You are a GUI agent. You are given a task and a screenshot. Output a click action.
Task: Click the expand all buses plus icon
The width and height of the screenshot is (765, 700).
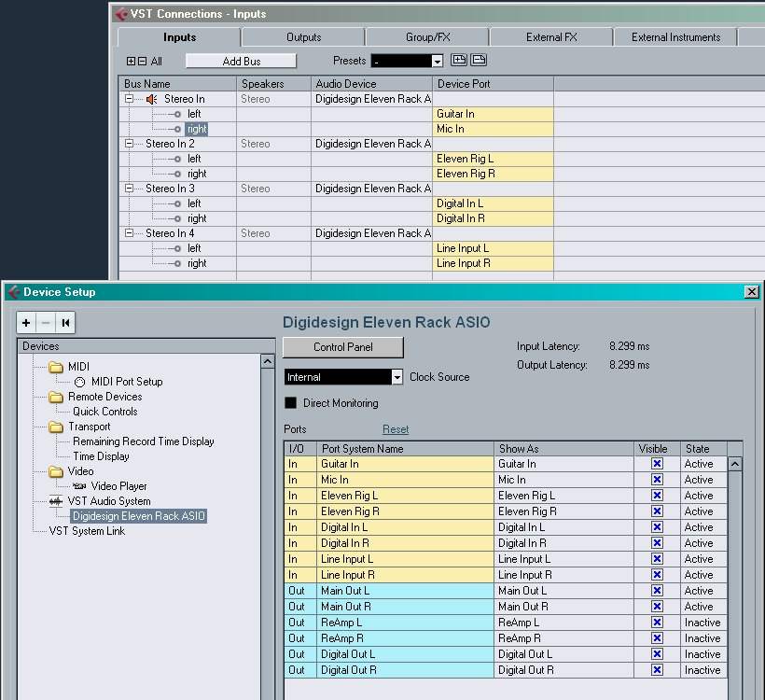pos(131,62)
